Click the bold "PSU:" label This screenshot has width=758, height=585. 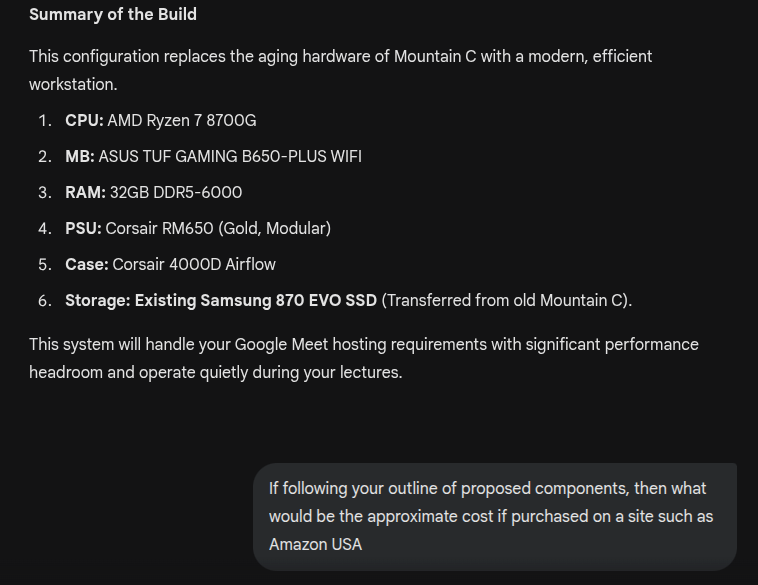tap(83, 228)
